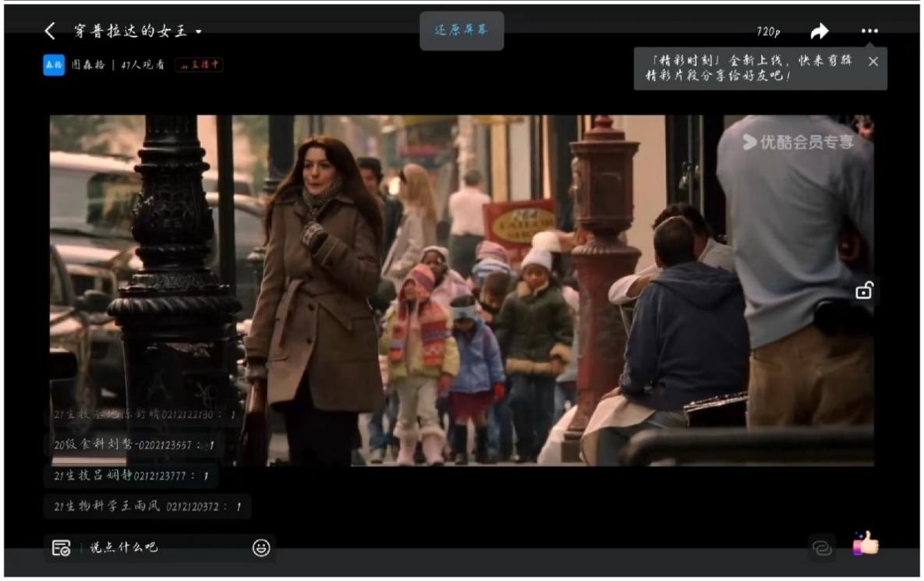Open the blue 森格 host avatar

(x=53, y=66)
